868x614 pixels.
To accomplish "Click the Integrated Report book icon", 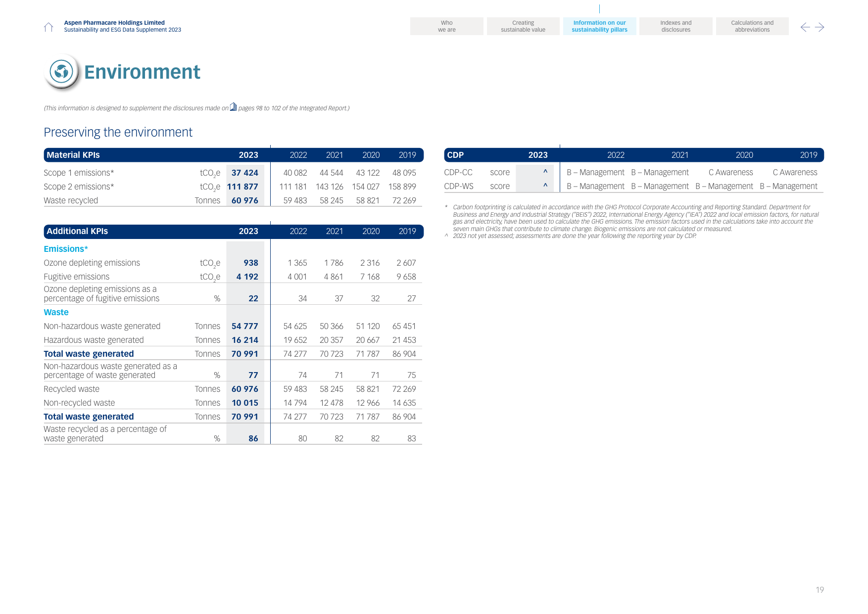I will click(x=233, y=107).
